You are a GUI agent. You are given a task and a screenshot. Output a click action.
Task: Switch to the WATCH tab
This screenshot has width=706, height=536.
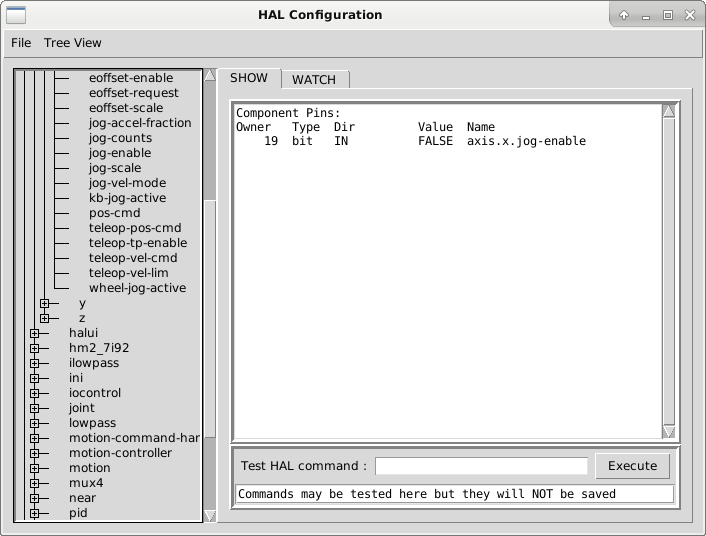click(x=313, y=80)
